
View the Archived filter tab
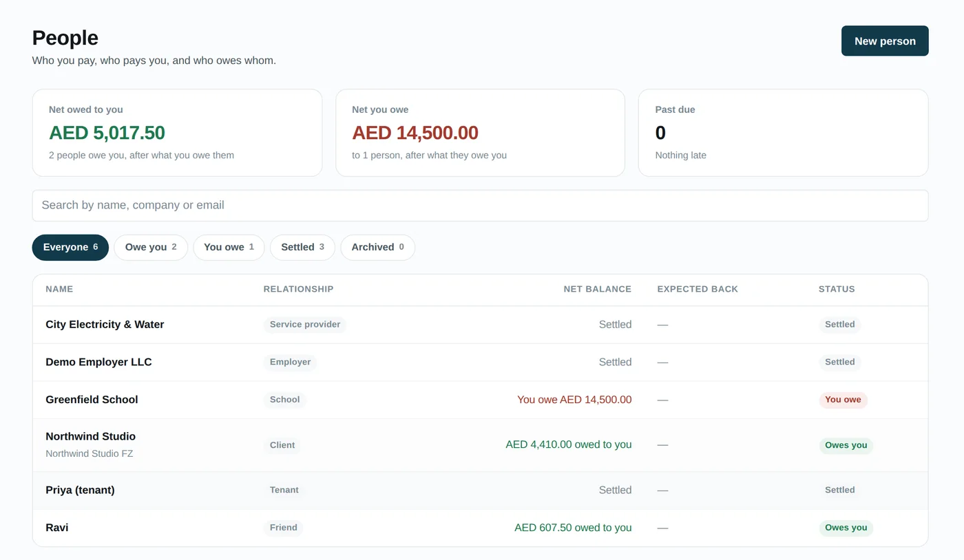[377, 247]
